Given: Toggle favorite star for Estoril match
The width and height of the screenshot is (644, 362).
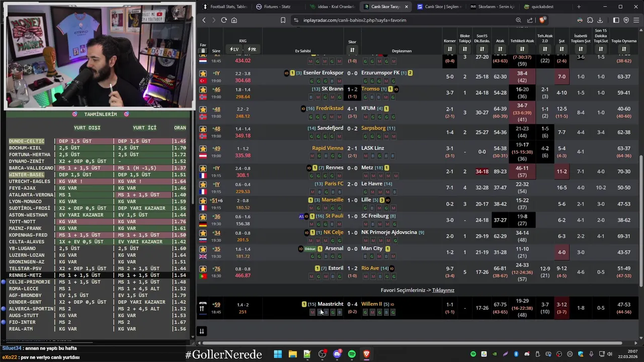Looking at the screenshot, I should pyautogui.click(x=203, y=268).
